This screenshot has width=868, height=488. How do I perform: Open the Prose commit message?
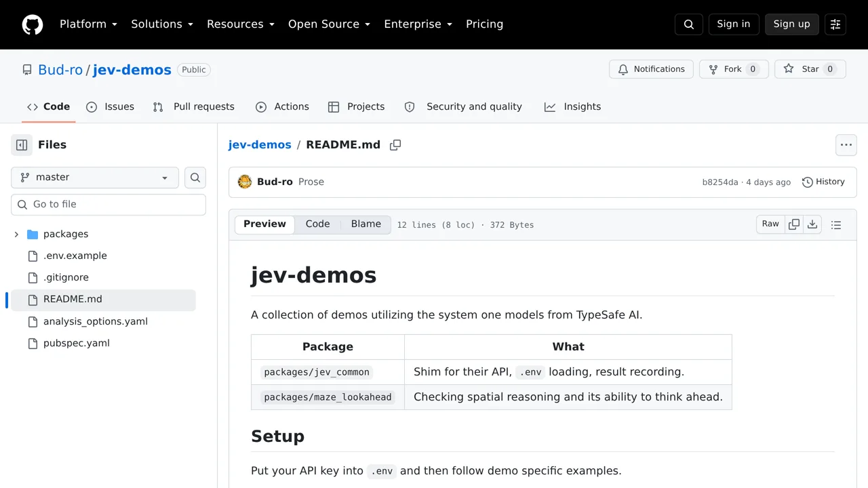pos(311,182)
